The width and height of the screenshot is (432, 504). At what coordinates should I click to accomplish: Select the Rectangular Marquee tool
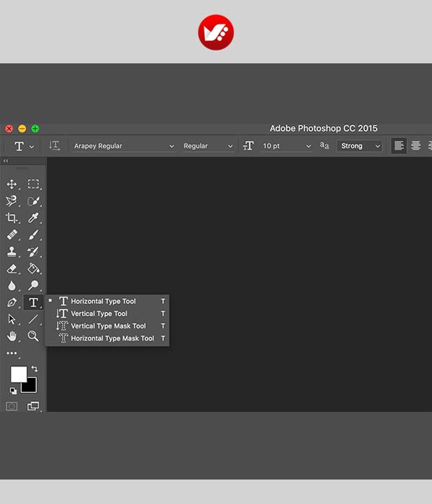[33, 184]
